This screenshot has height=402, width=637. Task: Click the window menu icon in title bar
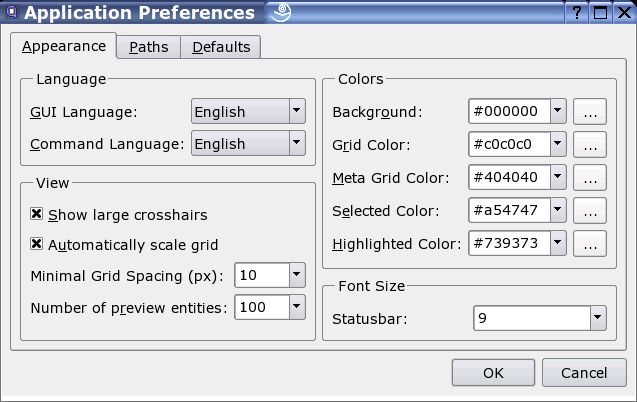click(x=11, y=13)
